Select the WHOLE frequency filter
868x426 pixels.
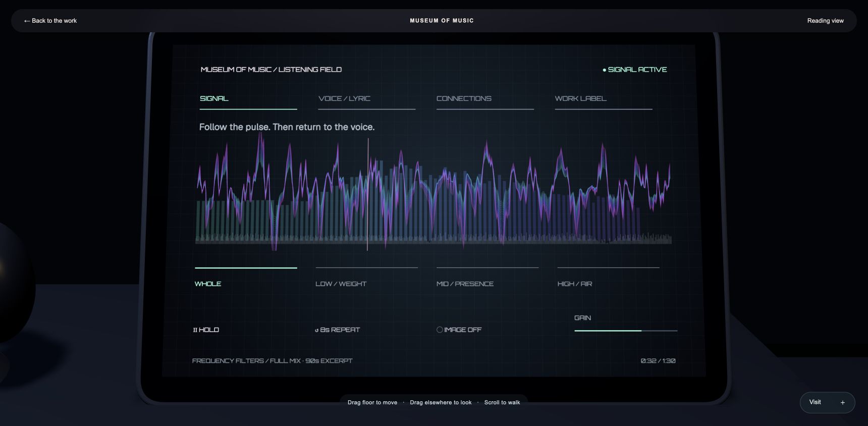(246, 278)
